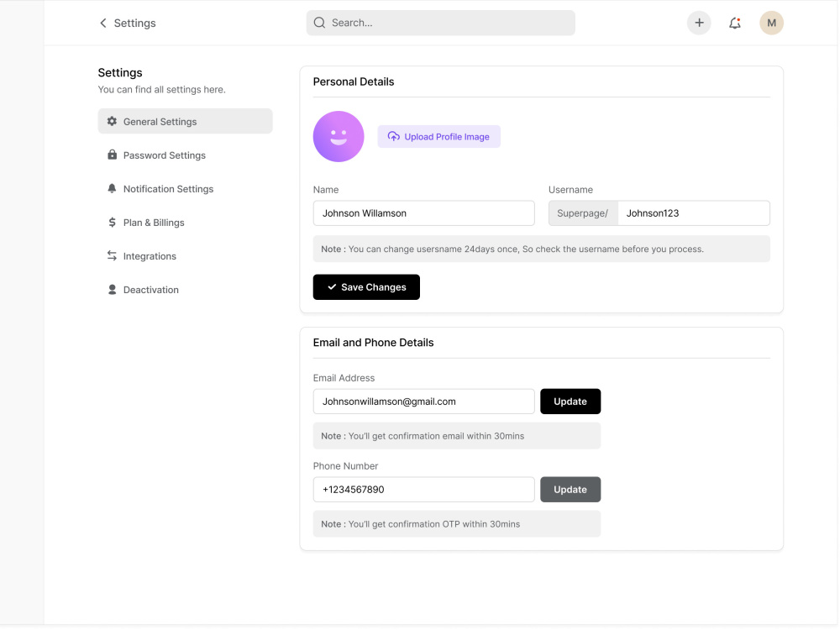Click the Save Changes button
Viewport: 840px width, 630px height.
(x=366, y=287)
